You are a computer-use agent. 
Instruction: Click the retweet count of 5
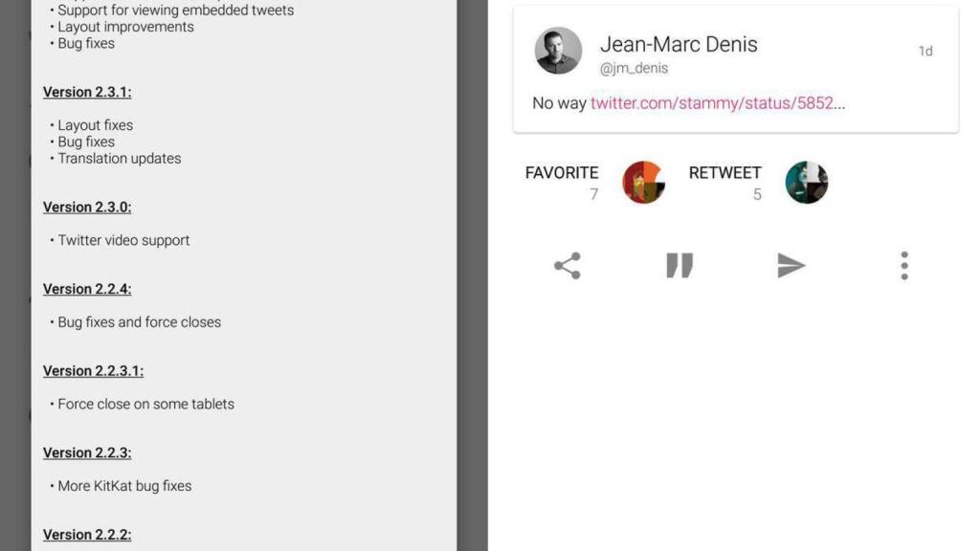pos(757,194)
